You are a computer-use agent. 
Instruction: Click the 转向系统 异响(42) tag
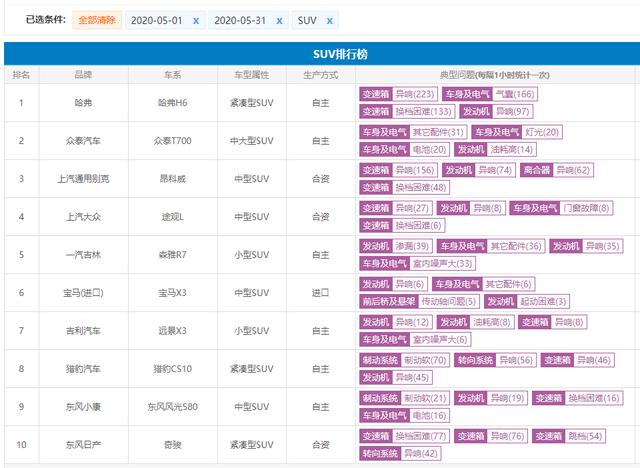(x=400, y=453)
